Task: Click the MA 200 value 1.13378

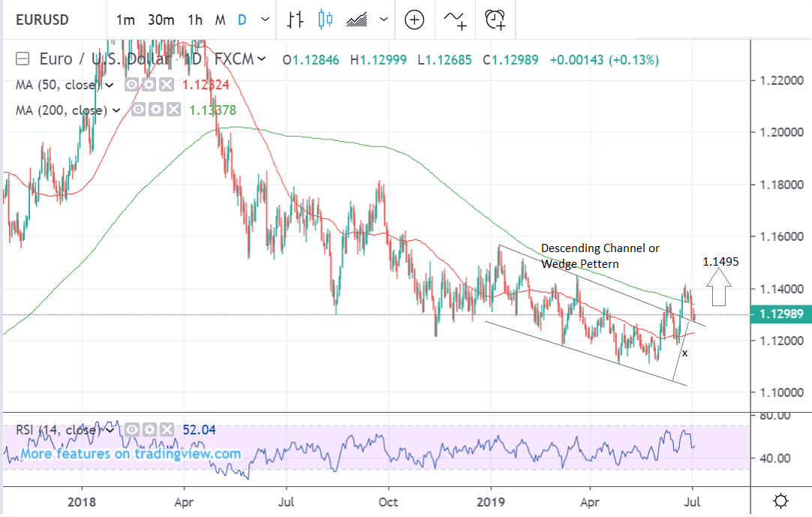Action: click(x=212, y=110)
